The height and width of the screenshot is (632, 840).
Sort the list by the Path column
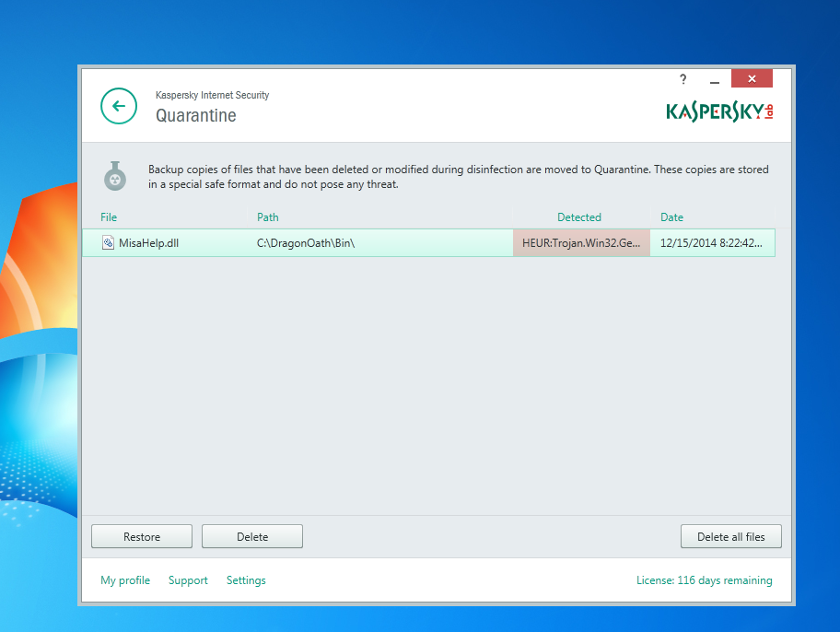268,217
